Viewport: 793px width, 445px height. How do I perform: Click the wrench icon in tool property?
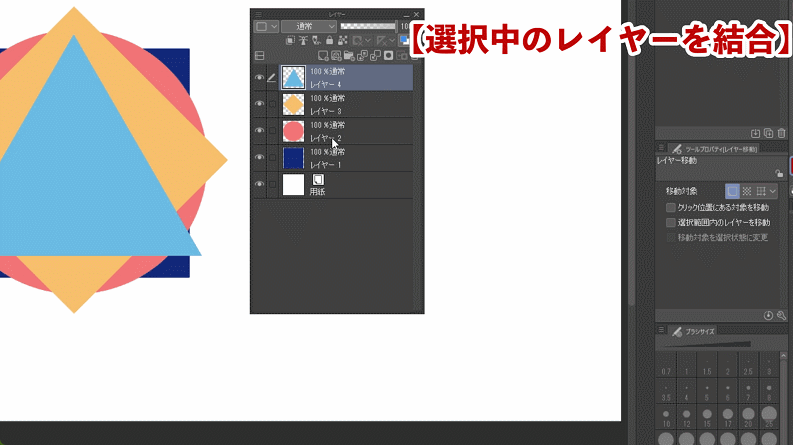coord(781,316)
